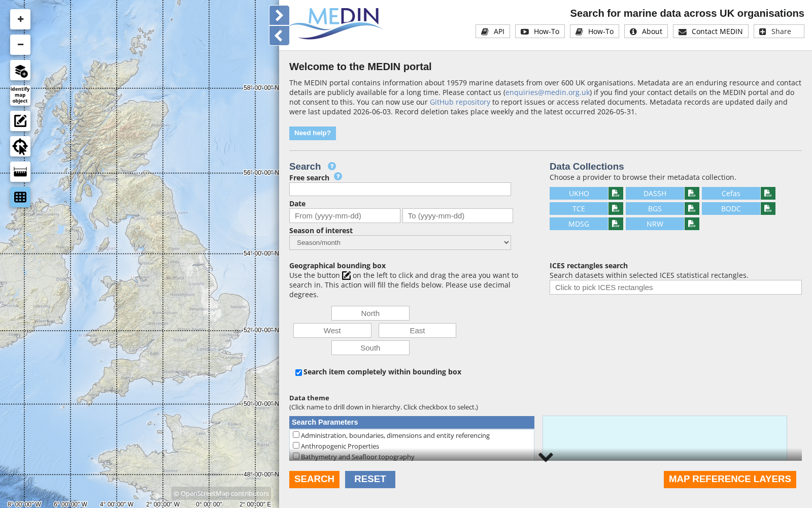
Task: Check Anthropogenic Properties theme
Action: pyautogui.click(x=296, y=446)
